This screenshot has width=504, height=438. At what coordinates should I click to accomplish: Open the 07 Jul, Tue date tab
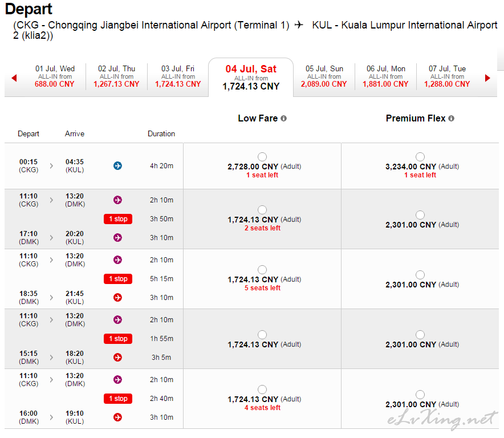447,76
